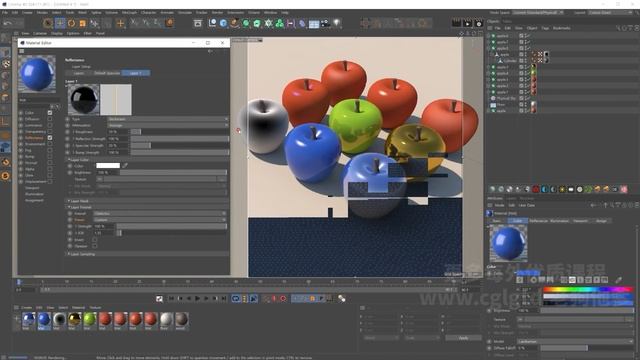Open the Attenuation dropdown
Screen dimensions: 640x360
tap(167, 125)
